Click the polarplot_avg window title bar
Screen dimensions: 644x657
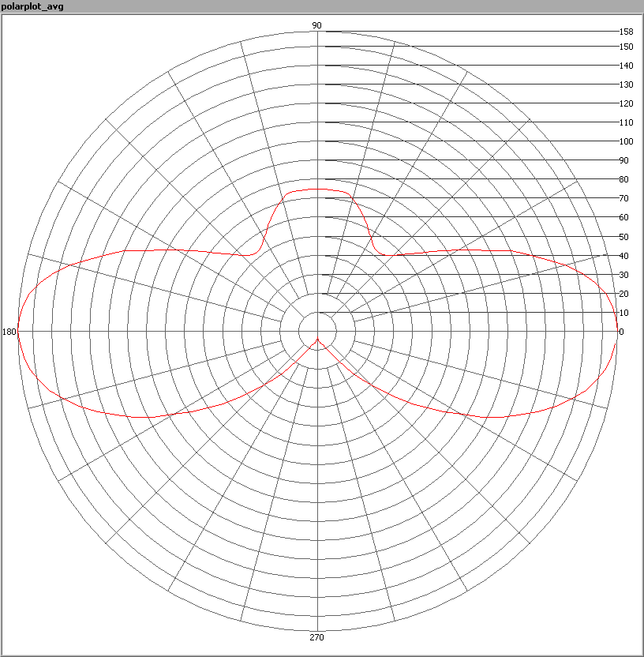[x=322, y=6]
